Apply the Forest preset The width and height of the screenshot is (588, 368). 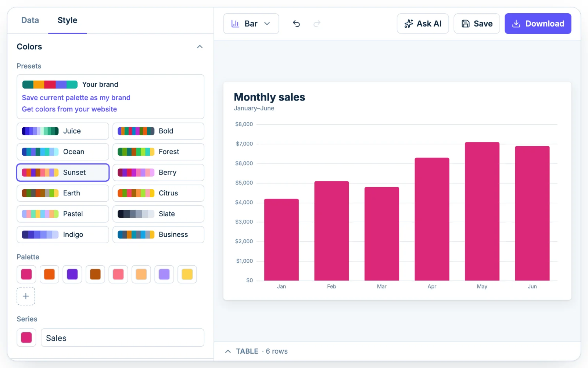(x=158, y=152)
